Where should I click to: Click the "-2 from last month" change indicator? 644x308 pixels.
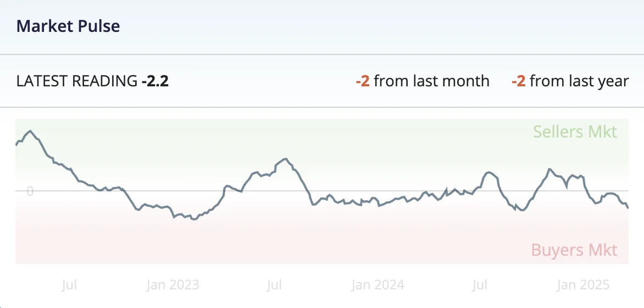click(422, 81)
